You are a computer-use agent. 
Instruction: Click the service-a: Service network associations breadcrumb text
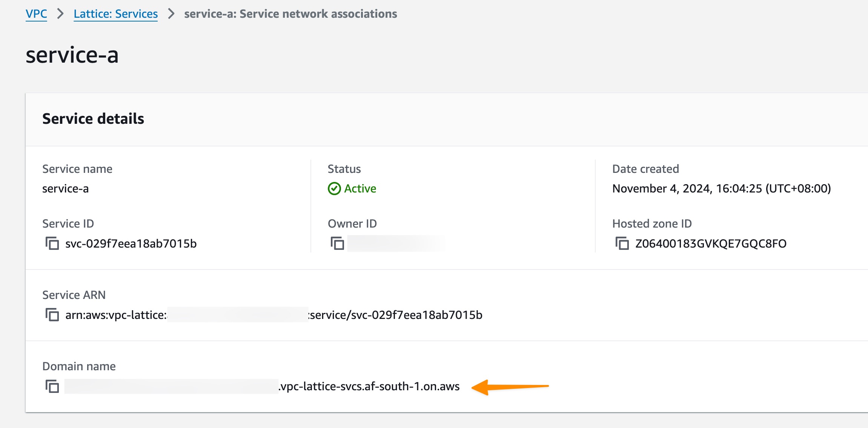pos(290,14)
